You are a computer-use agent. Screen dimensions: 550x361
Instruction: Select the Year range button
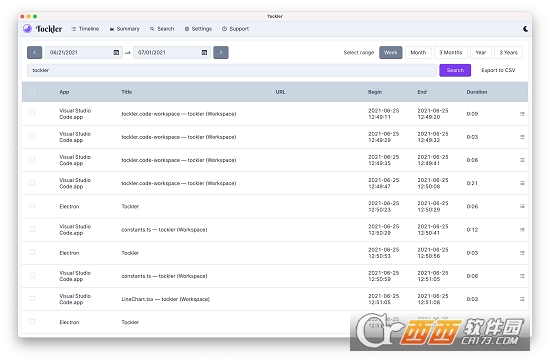tap(481, 53)
